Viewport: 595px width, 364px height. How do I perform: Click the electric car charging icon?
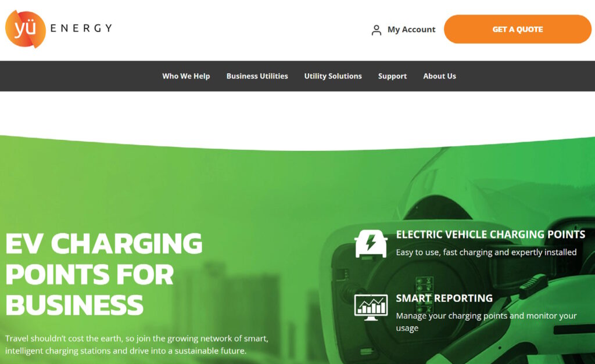tap(371, 244)
